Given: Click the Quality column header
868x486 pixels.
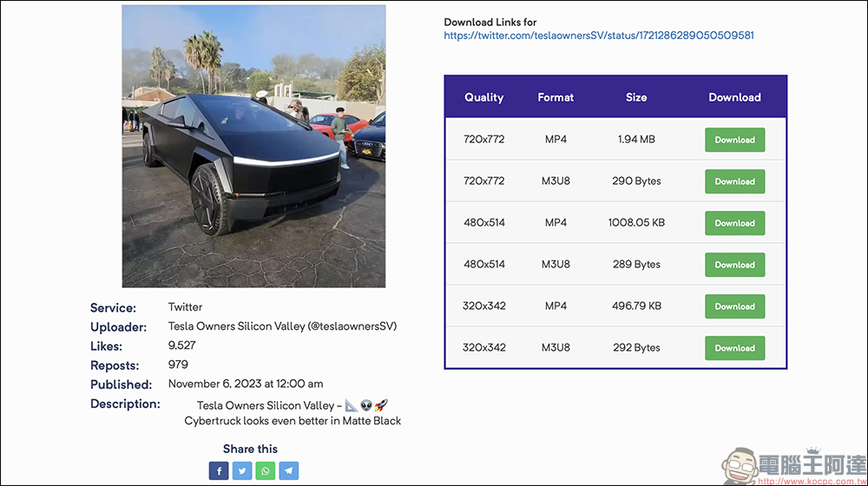Looking at the screenshot, I should pos(483,97).
